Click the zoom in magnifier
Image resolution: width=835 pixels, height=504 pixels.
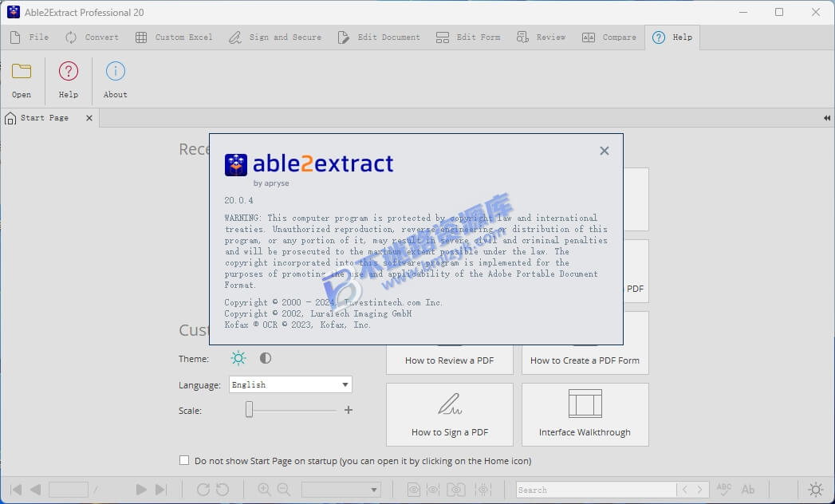[x=264, y=490]
